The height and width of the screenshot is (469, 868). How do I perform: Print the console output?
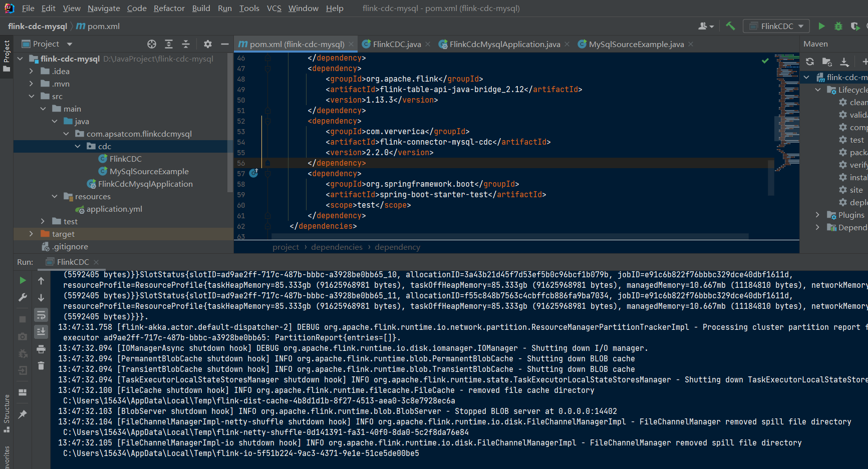coord(41,349)
